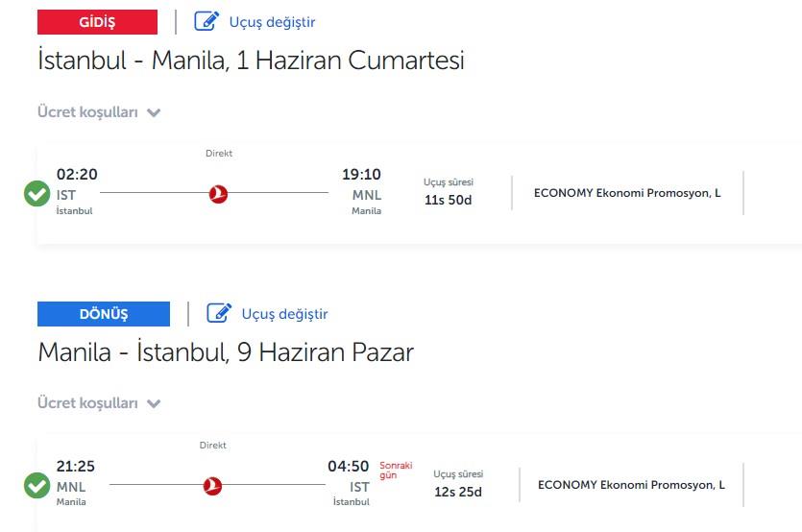Click the edit pencil icon beside GİDİŞ
The image size is (802, 532).
coord(207,21)
